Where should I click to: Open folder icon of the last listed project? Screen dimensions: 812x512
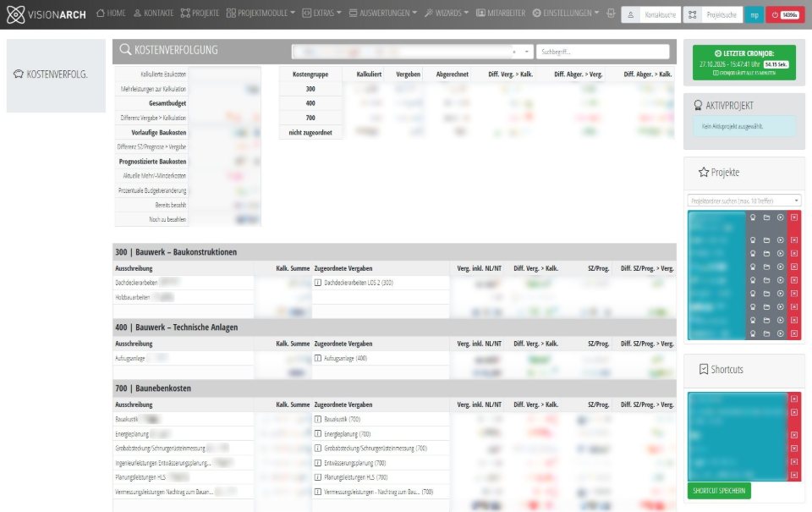(x=766, y=333)
